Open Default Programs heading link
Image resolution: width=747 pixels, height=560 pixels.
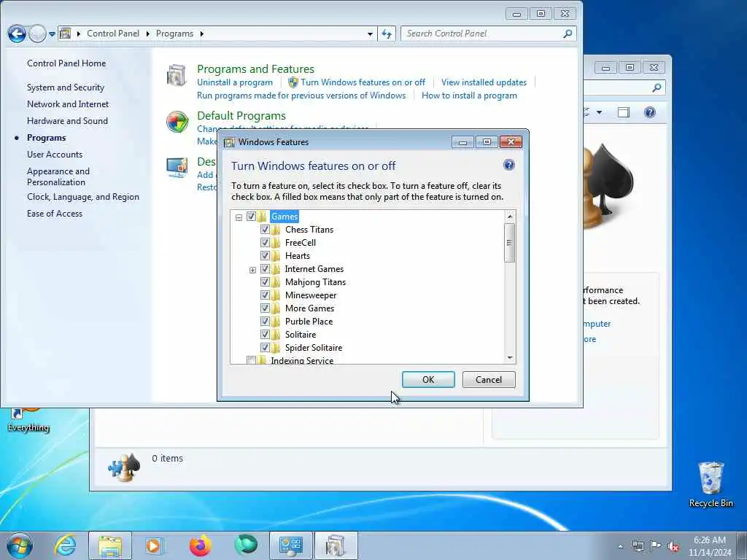(241, 116)
